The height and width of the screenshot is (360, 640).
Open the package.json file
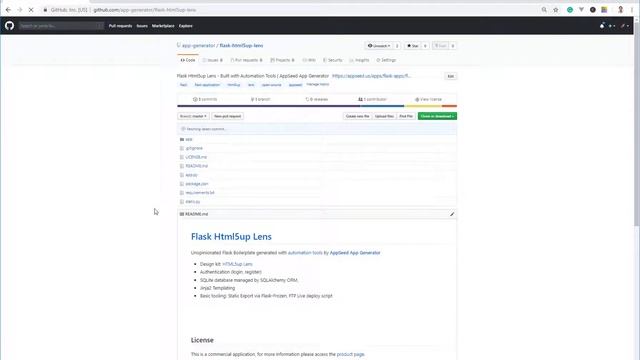click(197, 184)
